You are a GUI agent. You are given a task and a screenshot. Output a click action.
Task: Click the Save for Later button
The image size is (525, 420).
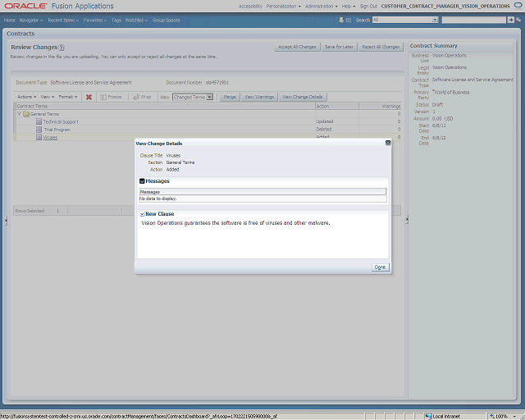coord(339,47)
